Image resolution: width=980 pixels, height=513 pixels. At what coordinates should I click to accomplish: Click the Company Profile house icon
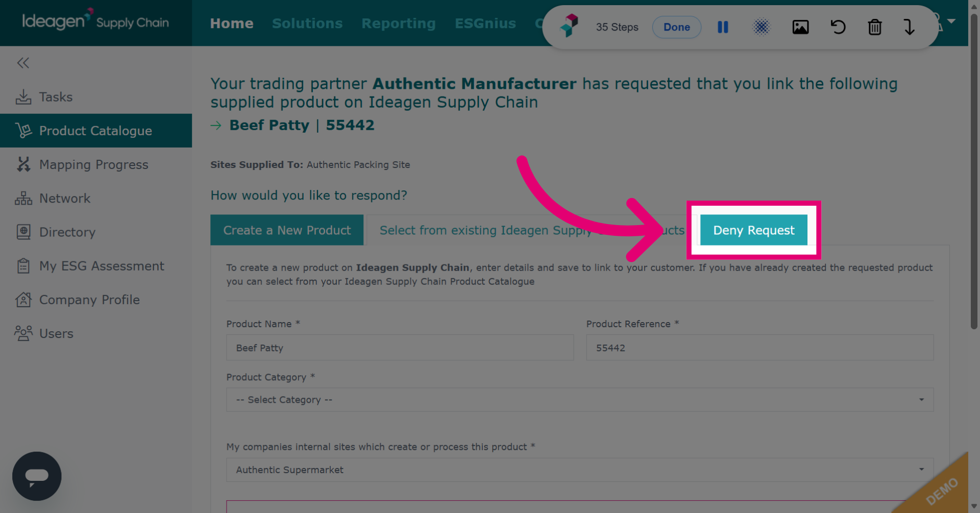tap(23, 300)
